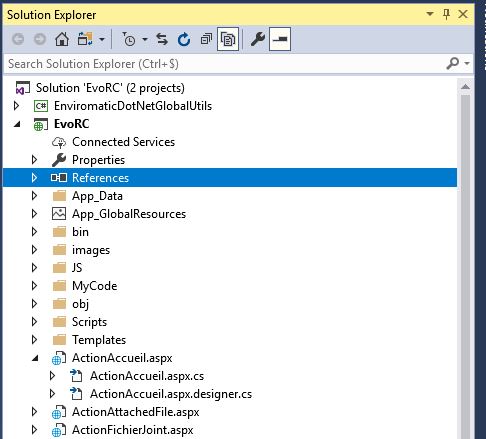Expand the MyCode folder
This screenshot has width=486, height=439.
(34, 286)
